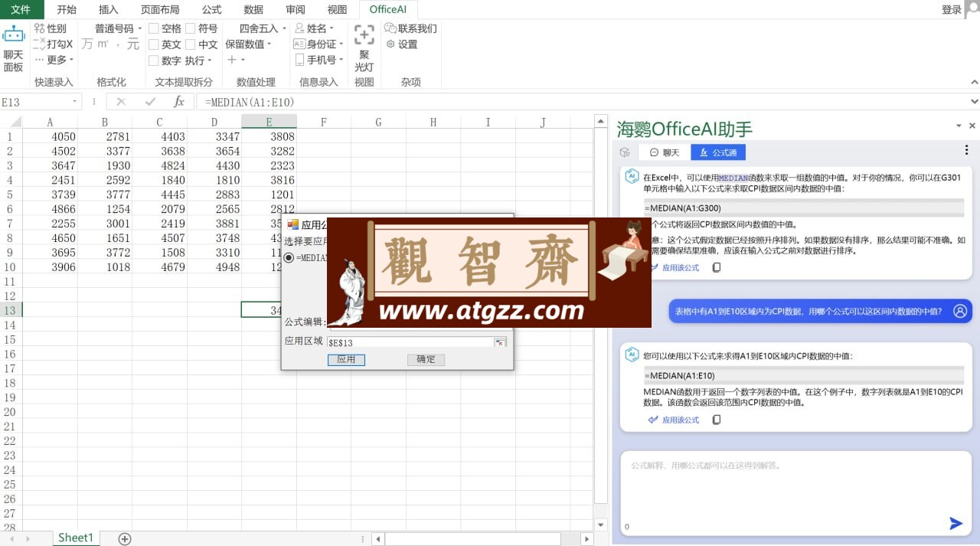This screenshot has width=980, height=546.
Task: Expand the 更多 more dropdown
Action: [x=54, y=60]
